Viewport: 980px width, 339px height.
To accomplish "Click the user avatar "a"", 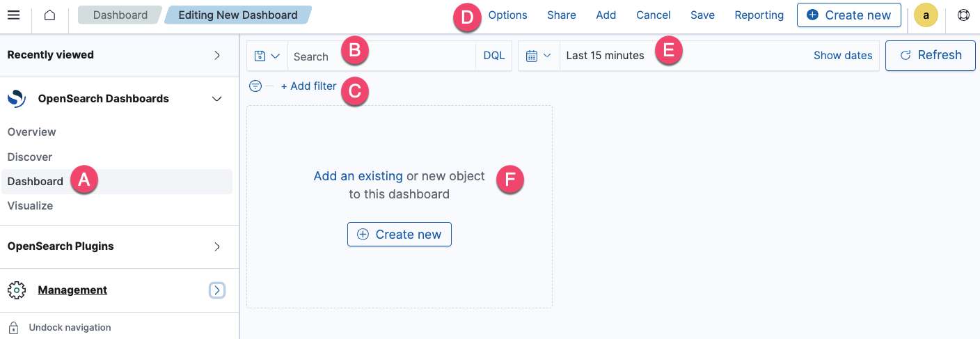I will tap(926, 15).
